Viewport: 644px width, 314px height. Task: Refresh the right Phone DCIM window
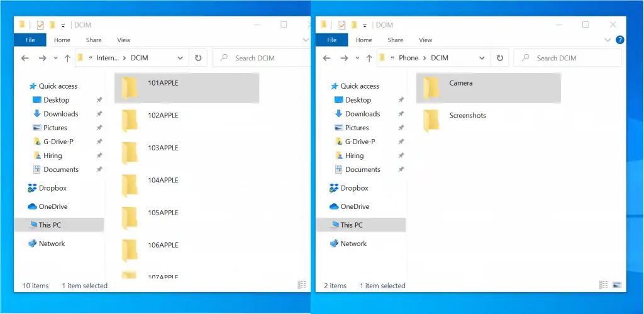[500, 58]
